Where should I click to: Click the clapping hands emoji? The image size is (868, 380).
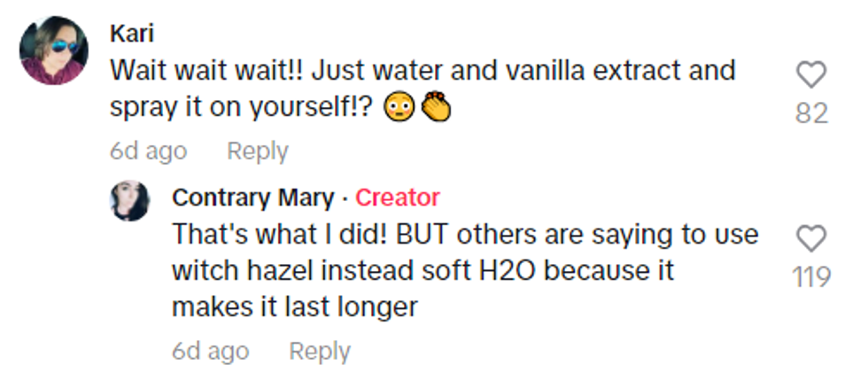(x=435, y=108)
